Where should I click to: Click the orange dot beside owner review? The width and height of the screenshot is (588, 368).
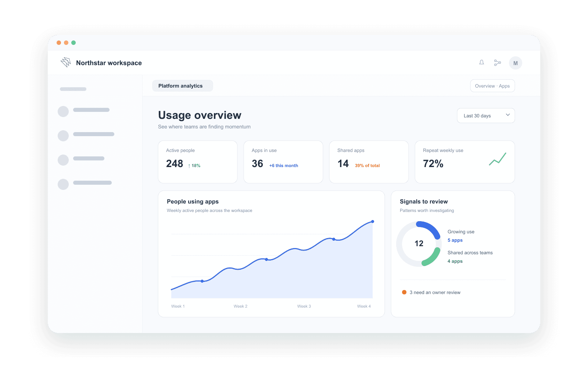click(404, 292)
